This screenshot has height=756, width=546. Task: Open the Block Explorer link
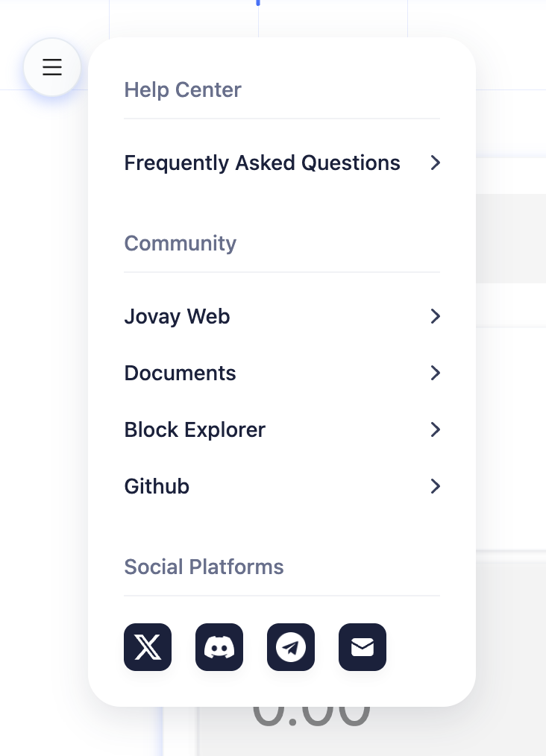195,429
